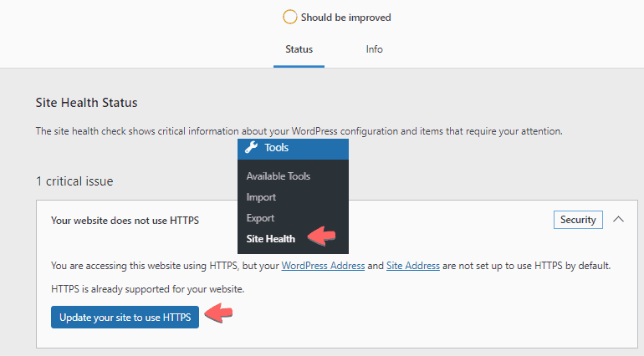This screenshot has width=644, height=356.
Task: Go to Site Health menu item
Action: point(271,239)
